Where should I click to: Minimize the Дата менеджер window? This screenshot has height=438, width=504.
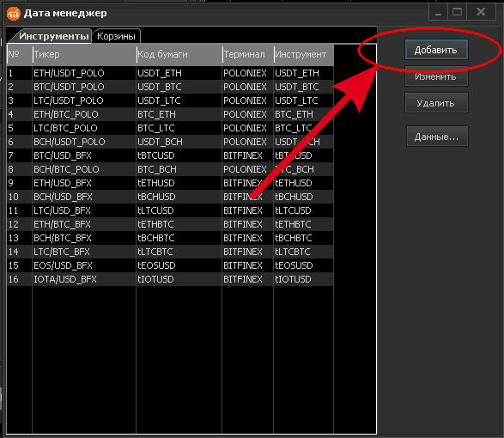point(438,12)
